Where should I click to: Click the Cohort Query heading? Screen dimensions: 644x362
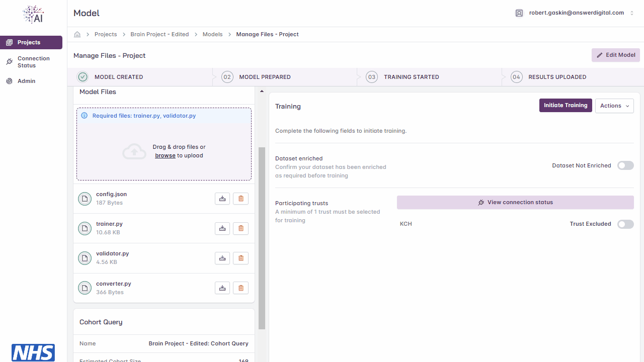coord(101,322)
